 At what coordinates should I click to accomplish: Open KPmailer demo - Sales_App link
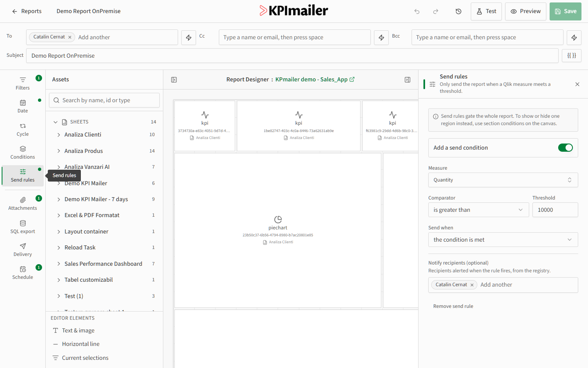click(315, 79)
